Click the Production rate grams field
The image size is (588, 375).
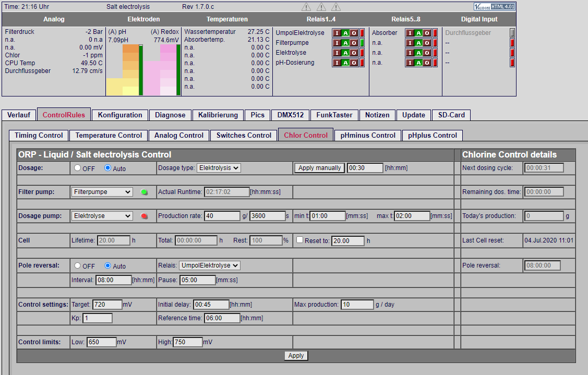click(x=222, y=216)
